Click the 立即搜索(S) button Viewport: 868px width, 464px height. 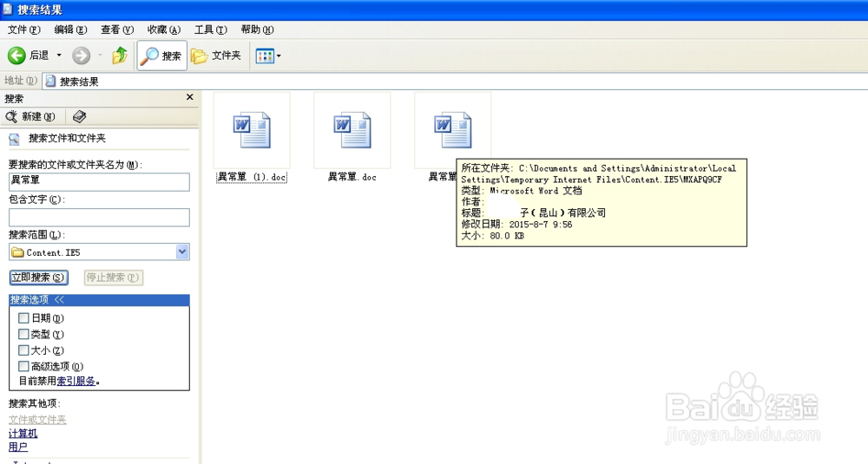click(x=39, y=278)
